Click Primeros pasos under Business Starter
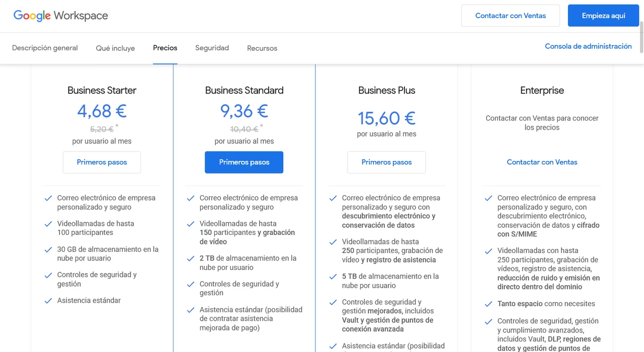This screenshot has height=352, width=644. (102, 162)
